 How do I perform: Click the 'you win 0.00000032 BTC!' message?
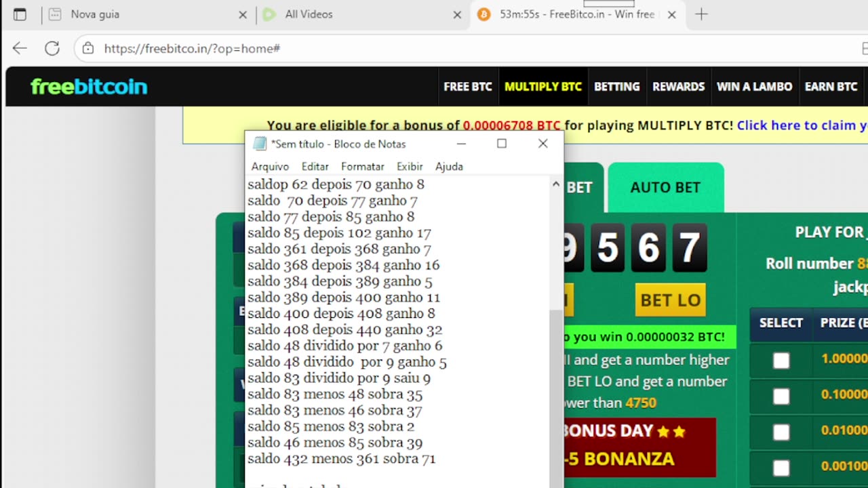(x=650, y=337)
